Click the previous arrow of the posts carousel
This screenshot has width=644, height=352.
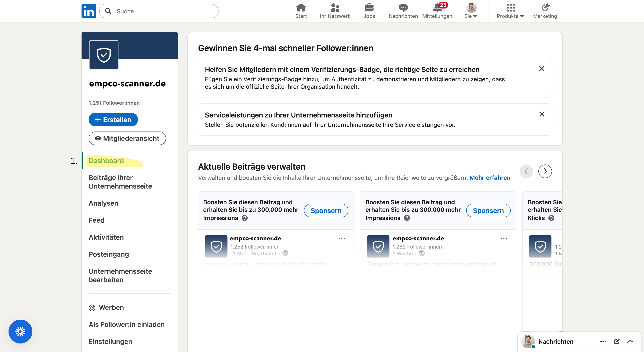pyautogui.click(x=526, y=171)
